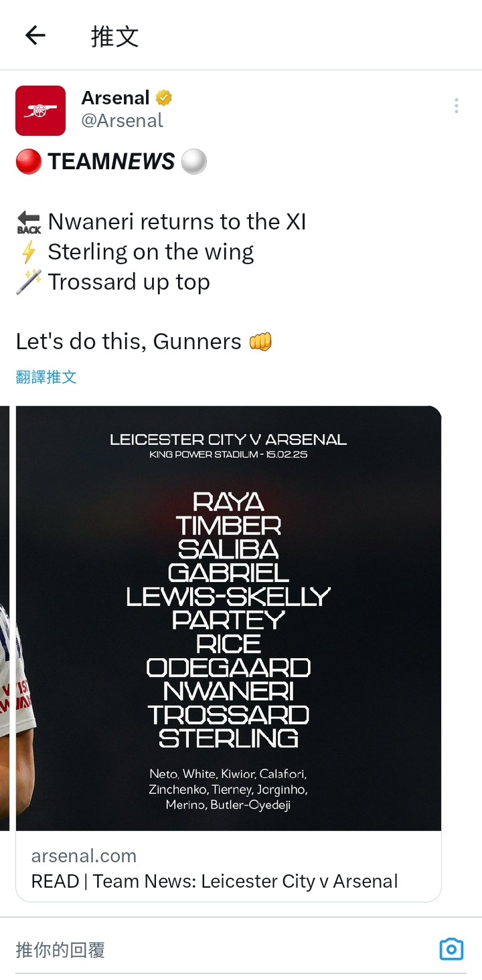Open the Arsenal display name
This screenshot has height=980, width=482.
click(x=115, y=98)
